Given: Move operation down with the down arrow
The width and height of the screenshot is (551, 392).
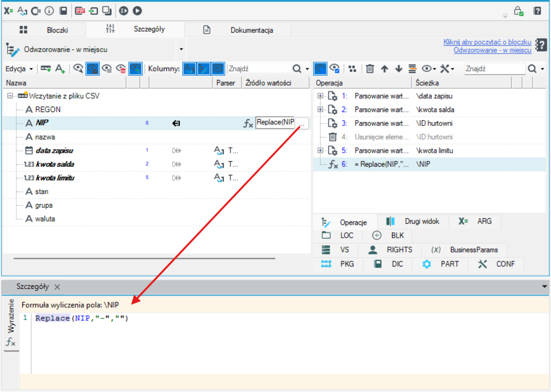Looking at the screenshot, I should pos(399,69).
